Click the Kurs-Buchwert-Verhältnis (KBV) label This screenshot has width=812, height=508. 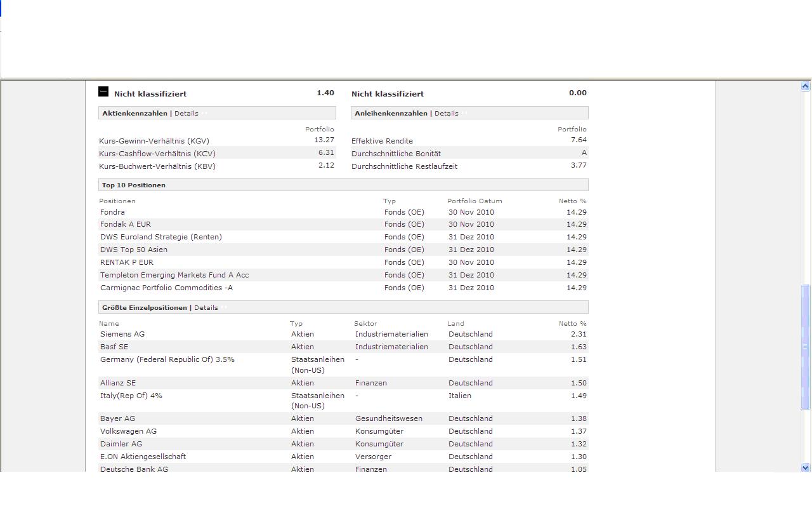(157, 166)
